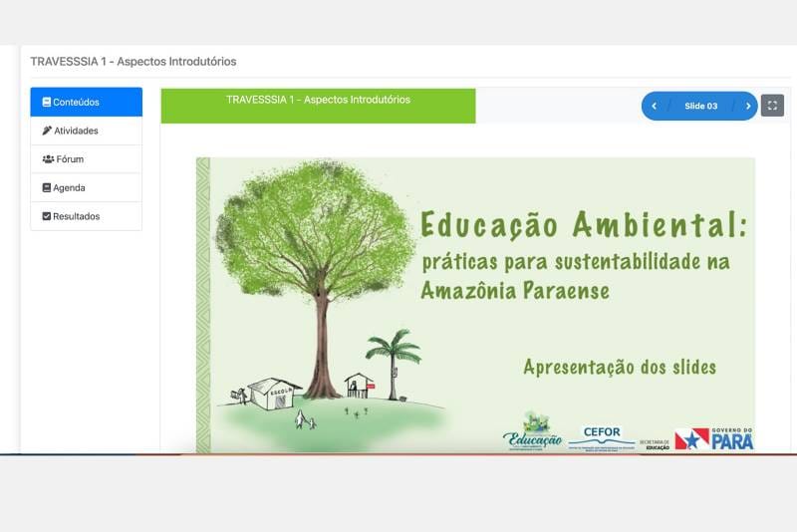Viewport: 797px width, 532px height.
Task: Click the CEFOR logo on the slide
Action: pos(602,437)
